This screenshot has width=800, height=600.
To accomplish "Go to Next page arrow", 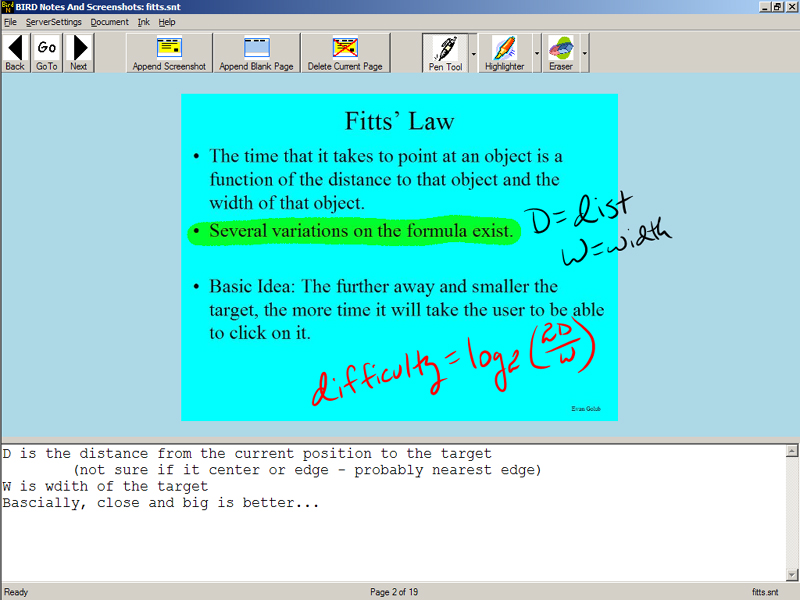I will pyautogui.click(x=79, y=52).
